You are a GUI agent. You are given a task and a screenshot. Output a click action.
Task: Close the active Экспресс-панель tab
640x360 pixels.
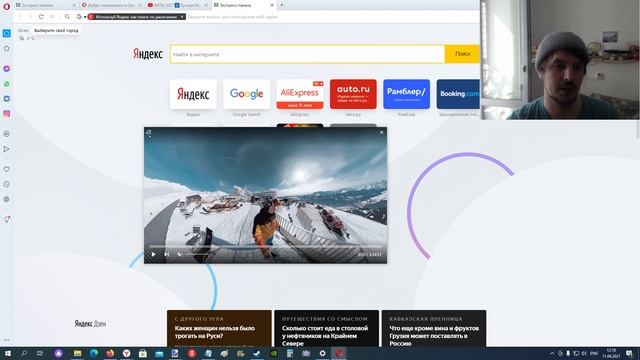pyautogui.click(x=272, y=5)
